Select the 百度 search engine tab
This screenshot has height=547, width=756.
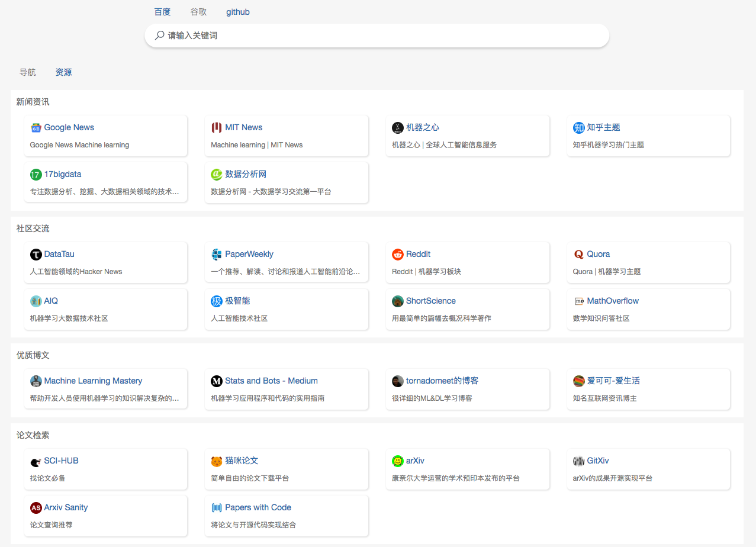pyautogui.click(x=162, y=12)
